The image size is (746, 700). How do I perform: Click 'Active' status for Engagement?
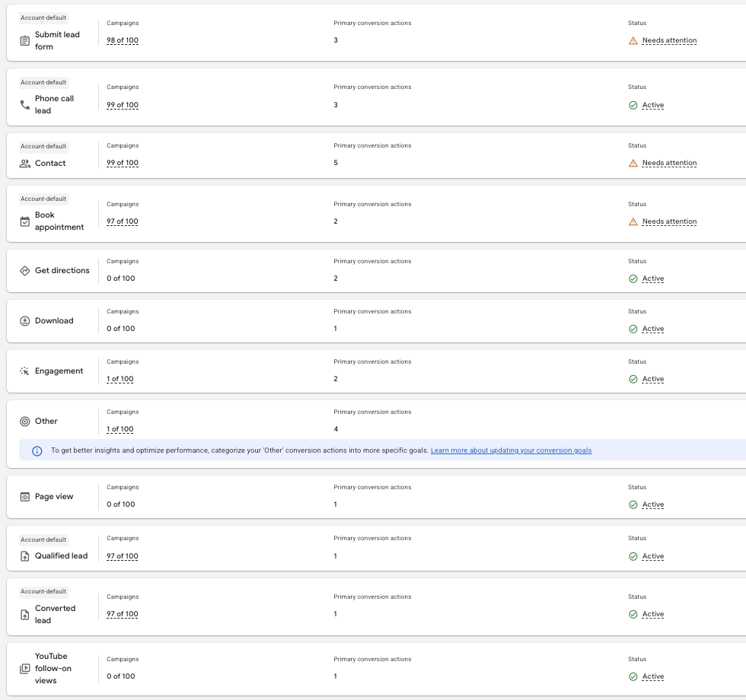pos(653,379)
